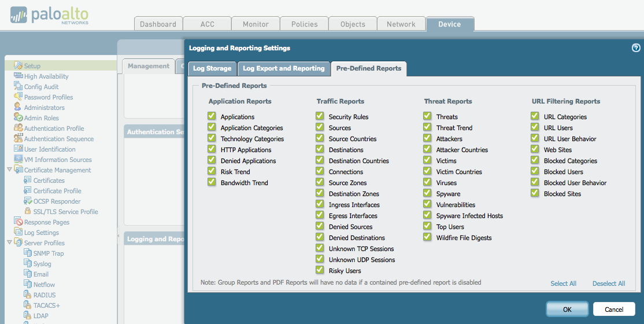
Task: Click the Administrators user icon
Action: 18,107
